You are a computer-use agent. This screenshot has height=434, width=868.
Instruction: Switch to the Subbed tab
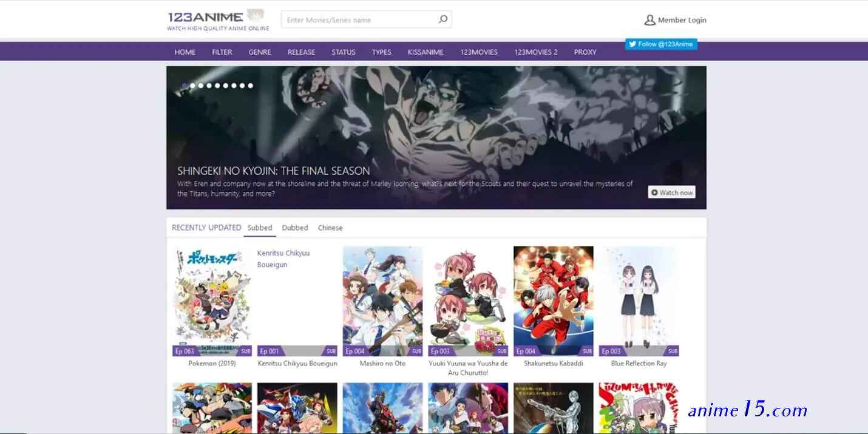click(260, 228)
